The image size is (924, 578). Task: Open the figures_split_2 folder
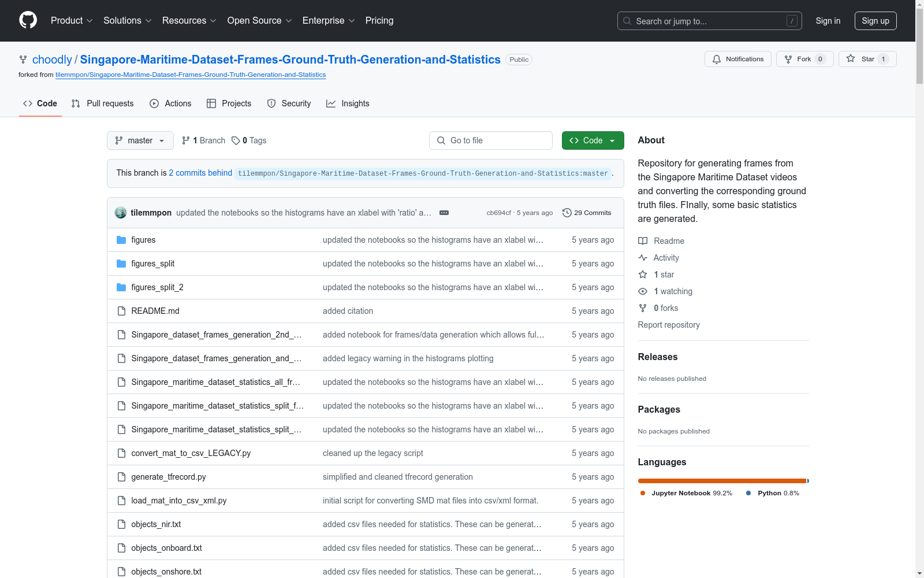pyautogui.click(x=157, y=287)
